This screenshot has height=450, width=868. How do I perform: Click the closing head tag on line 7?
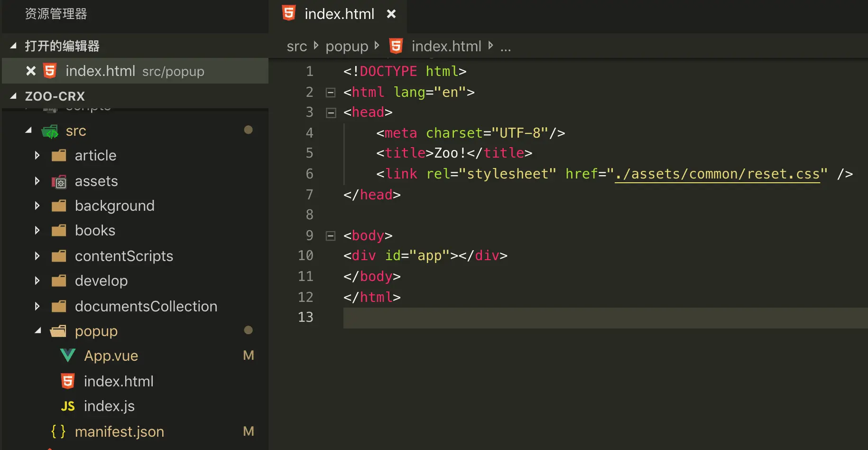click(372, 195)
